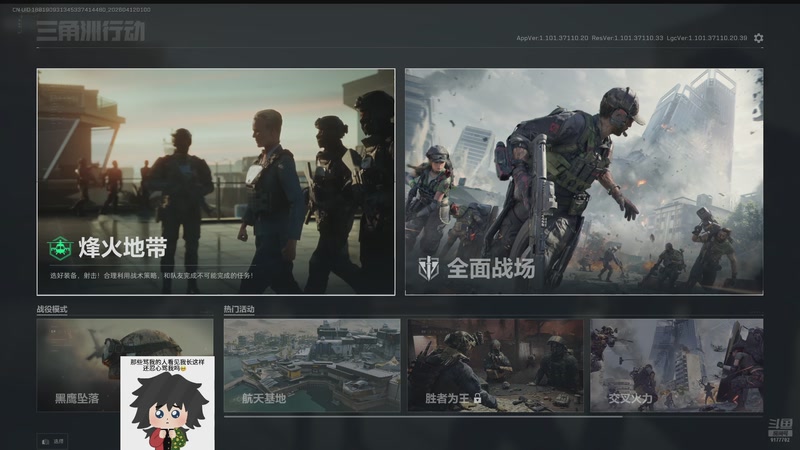Click the CN UID text at top
Image resolution: width=800 pixels, height=450 pixels.
click(81, 10)
